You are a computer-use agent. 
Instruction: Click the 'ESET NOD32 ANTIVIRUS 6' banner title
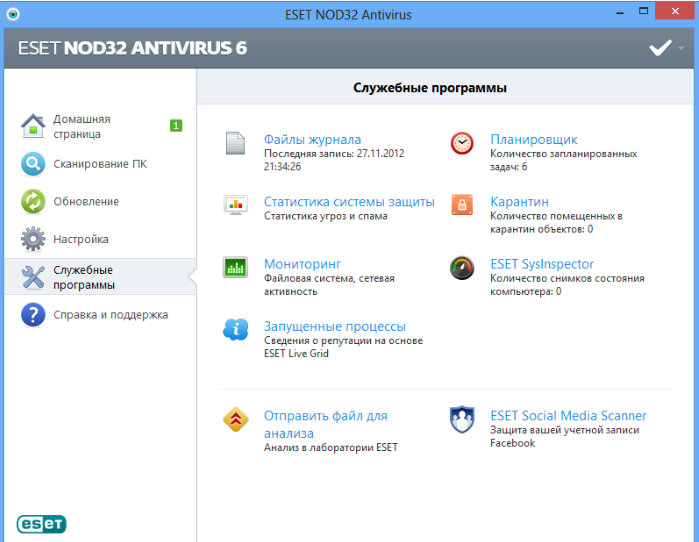pyautogui.click(x=132, y=48)
